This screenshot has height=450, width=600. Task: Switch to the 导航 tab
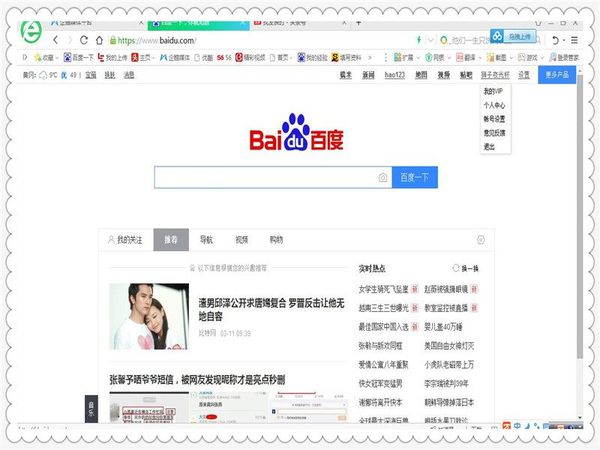click(x=206, y=240)
